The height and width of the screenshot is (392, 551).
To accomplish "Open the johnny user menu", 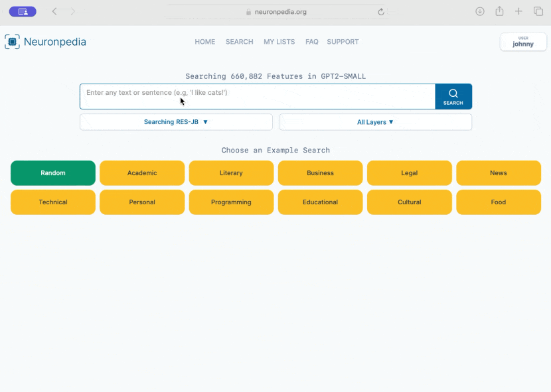I will click(523, 42).
